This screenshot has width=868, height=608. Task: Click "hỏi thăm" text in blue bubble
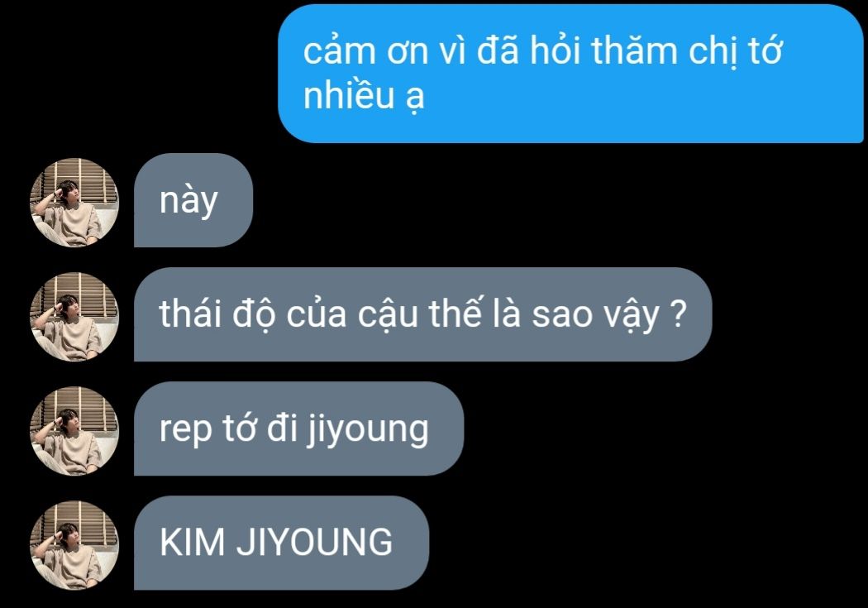point(604,51)
